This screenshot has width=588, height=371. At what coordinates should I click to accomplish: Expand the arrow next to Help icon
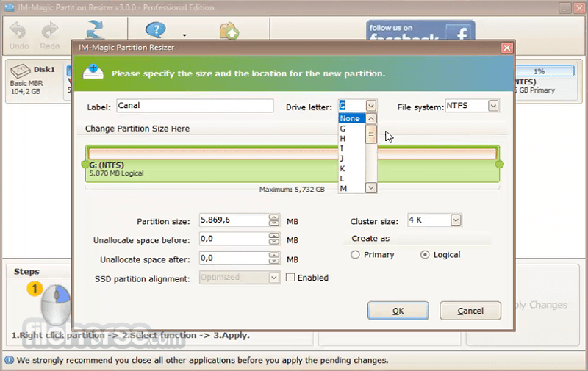click(184, 35)
